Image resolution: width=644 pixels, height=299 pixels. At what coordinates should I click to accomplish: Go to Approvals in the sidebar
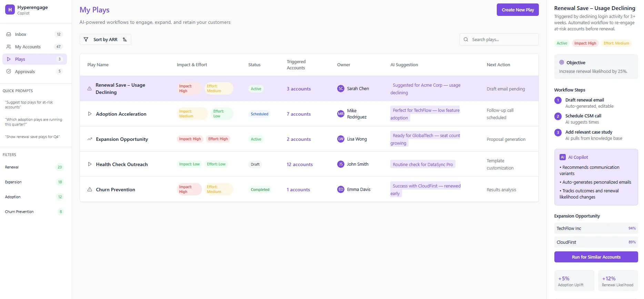coord(25,71)
